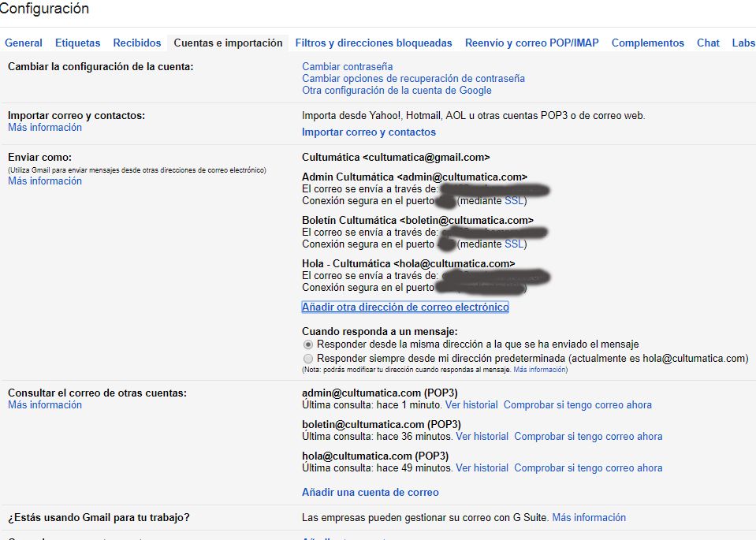
Task: Click Importar correo y contactos link
Action: pyautogui.click(x=369, y=132)
